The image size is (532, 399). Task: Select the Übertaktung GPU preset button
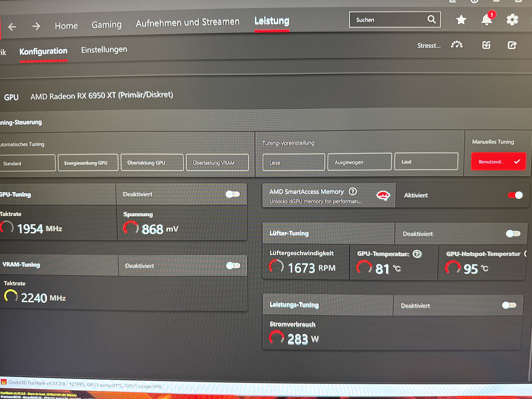[x=152, y=163]
